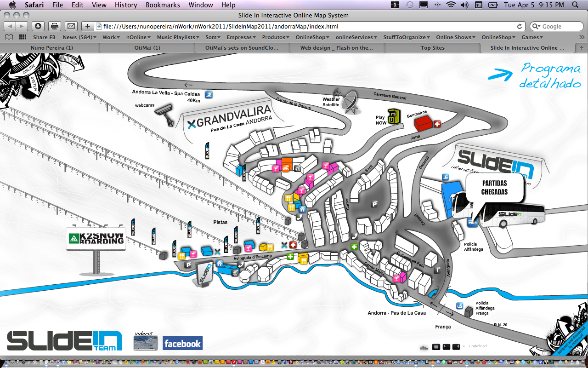Expand the StuffToOrganize bookmarks folder

pos(407,37)
